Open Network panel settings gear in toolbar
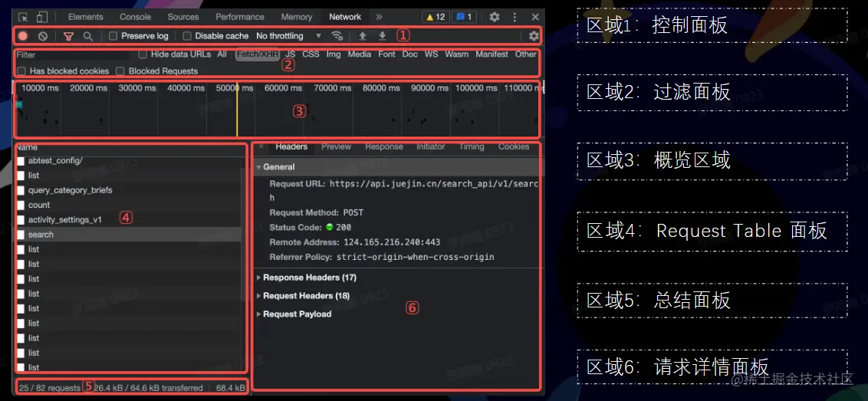Screen dimensions: 868x401 [534, 36]
